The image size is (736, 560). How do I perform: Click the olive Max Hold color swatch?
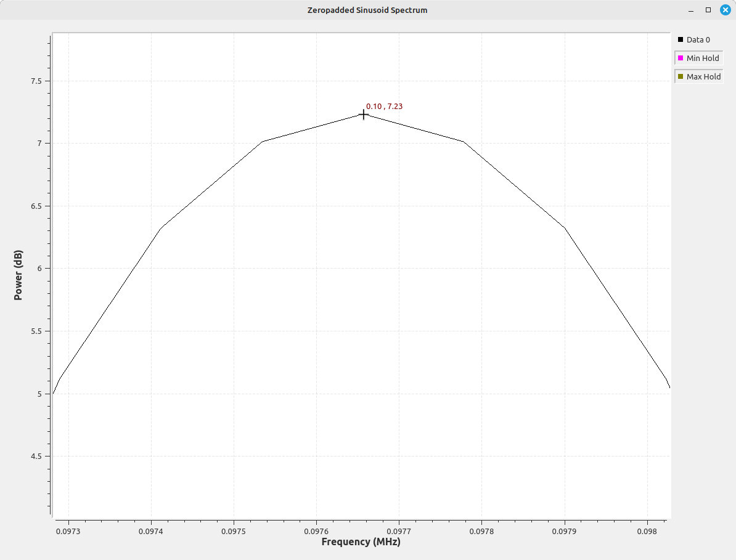[681, 77]
